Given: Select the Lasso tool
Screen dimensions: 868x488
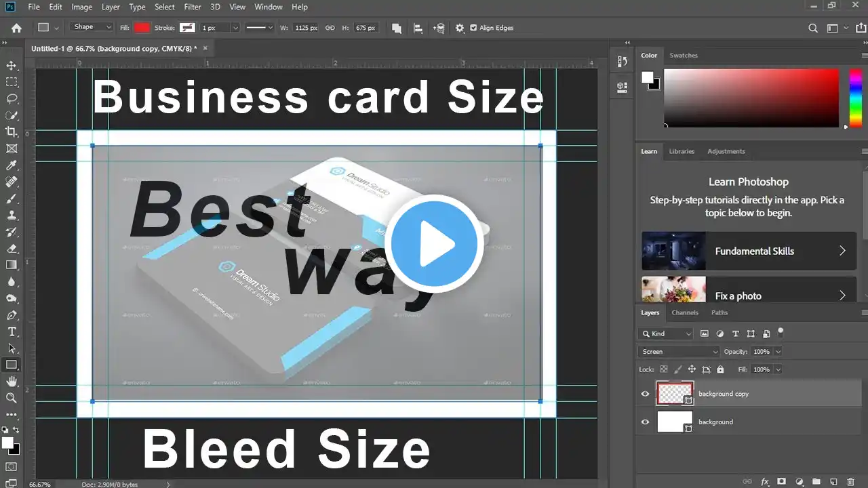Looking at the screenshot, I should (12, 99).
